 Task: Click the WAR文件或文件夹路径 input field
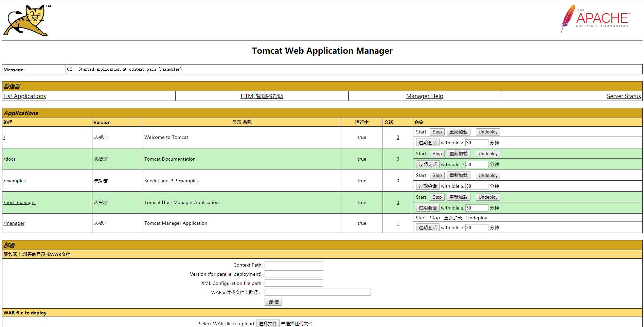pos(318,292)
